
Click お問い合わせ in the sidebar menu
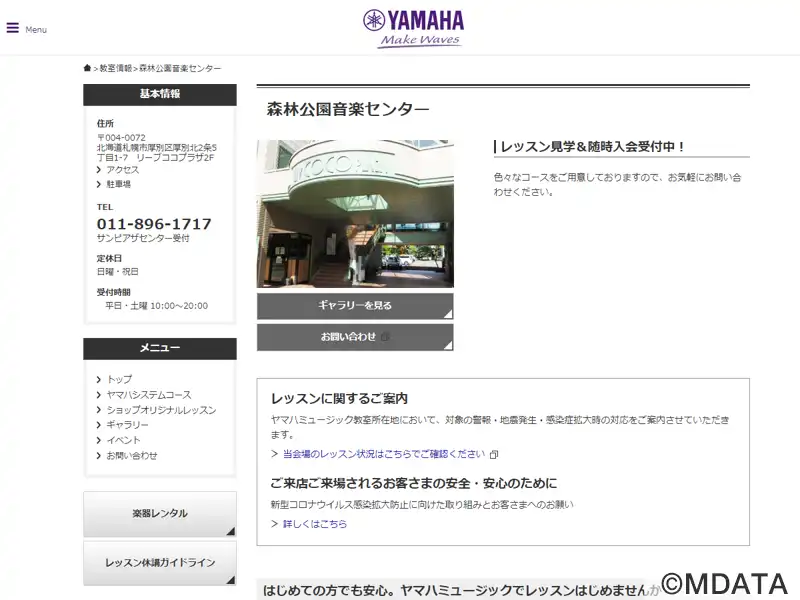pos(132,455)
